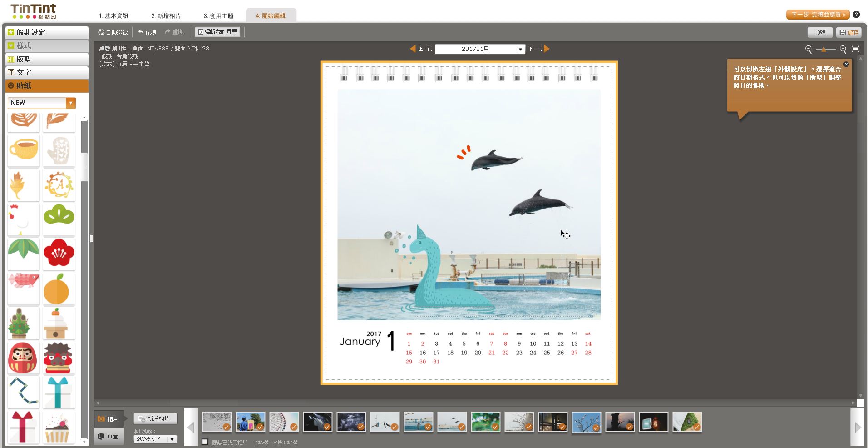The image size is (868, 448).
Task: Click the 自動排版 button
Action: click(113, 32)
